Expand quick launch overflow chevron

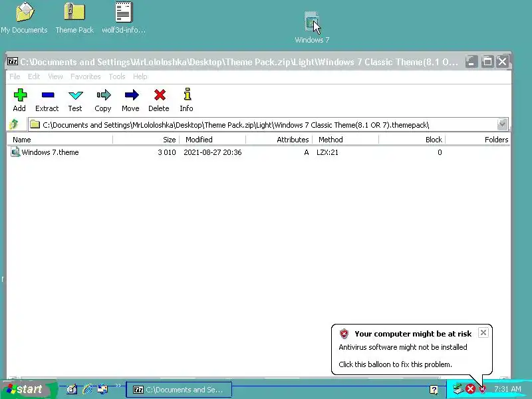tap(118, 385)
